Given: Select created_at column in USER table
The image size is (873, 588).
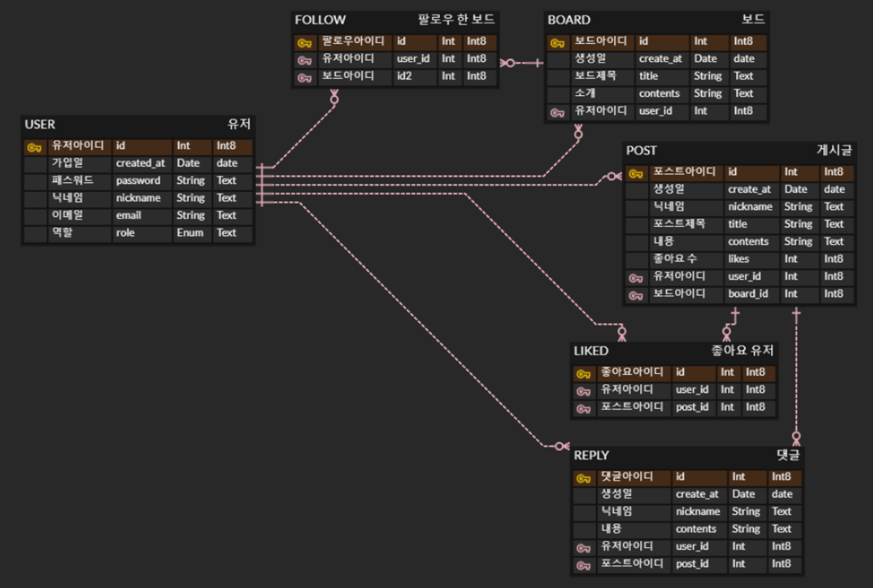Looking at the screenshot, I should (x=141, y=163).
